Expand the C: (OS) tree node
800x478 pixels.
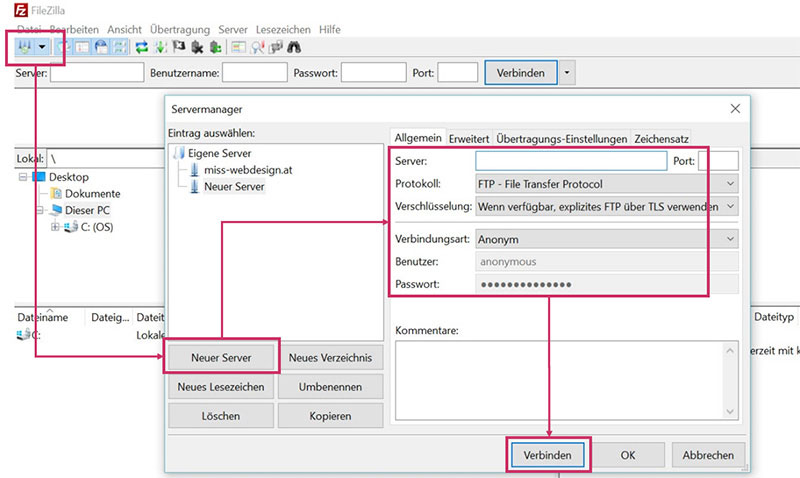[55, 227]
